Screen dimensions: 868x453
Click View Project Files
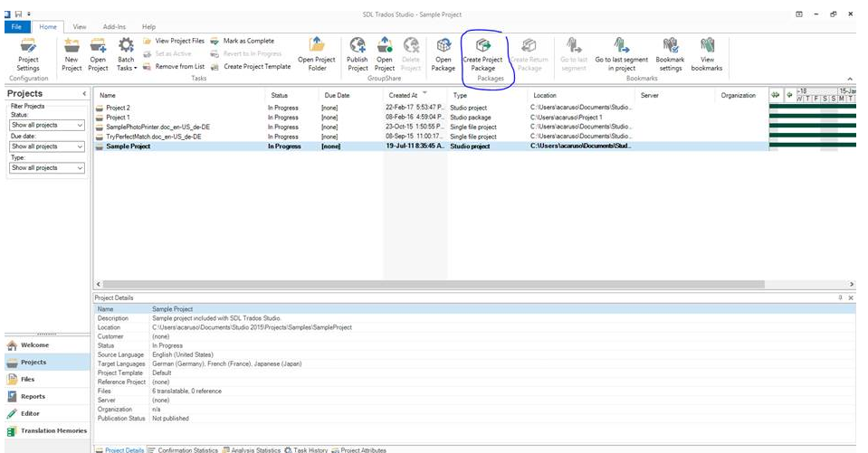(x=174, y=41)
